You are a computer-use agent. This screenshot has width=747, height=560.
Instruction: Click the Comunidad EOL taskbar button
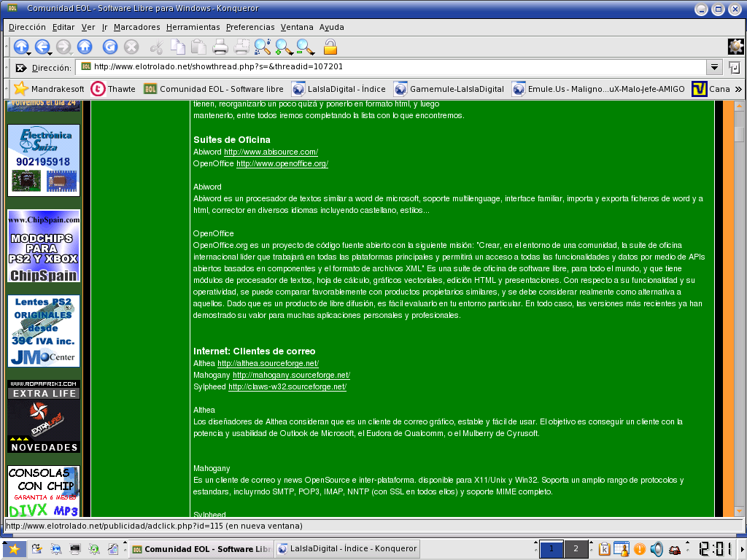[201, 548]
